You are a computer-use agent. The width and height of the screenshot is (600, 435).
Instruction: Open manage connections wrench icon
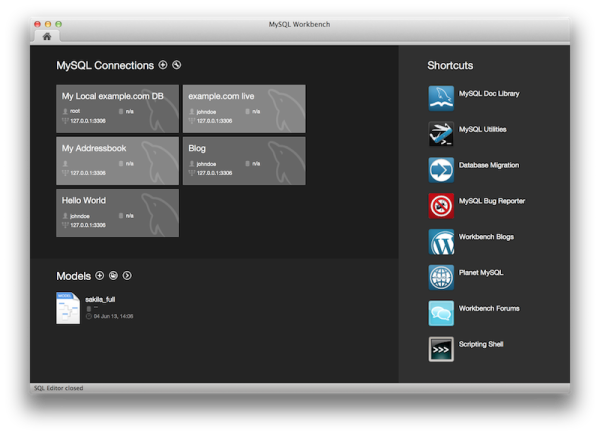(176, 65)
